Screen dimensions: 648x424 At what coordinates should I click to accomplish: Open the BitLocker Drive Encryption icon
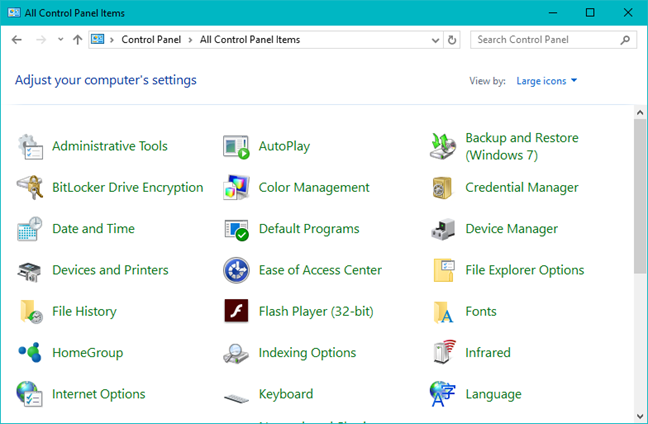tap(30, 187)
